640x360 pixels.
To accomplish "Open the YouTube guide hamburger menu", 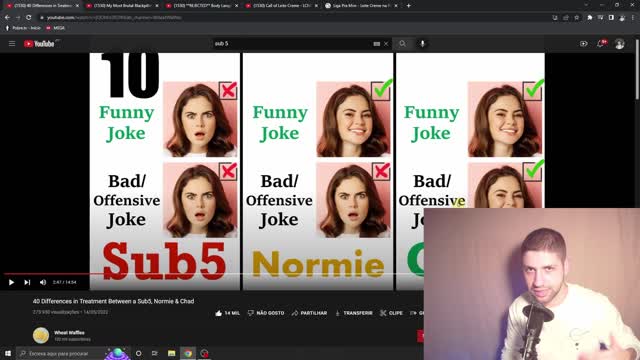I will (x=12, y=44).
